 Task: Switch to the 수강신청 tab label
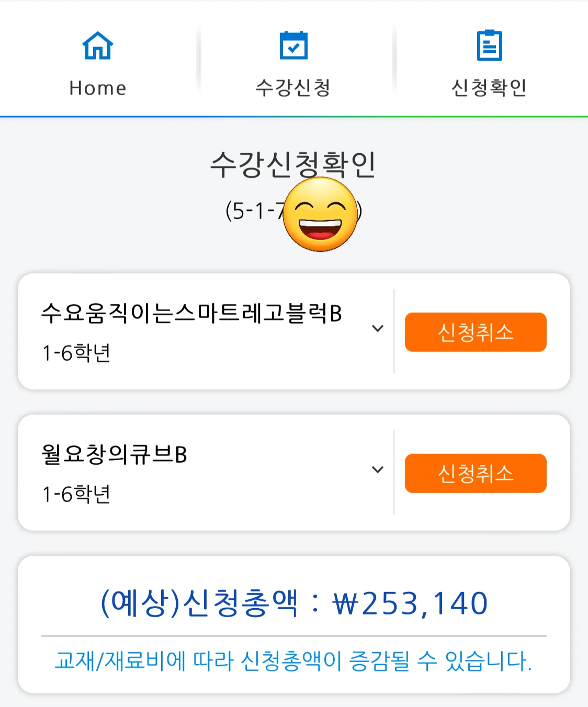click(293, 87)
